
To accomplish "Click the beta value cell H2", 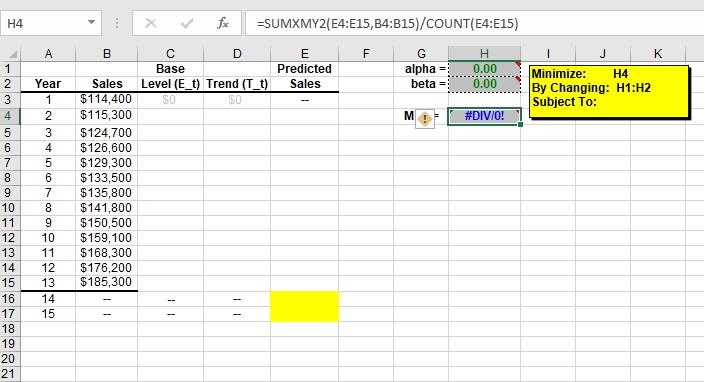I will (484, 84).
